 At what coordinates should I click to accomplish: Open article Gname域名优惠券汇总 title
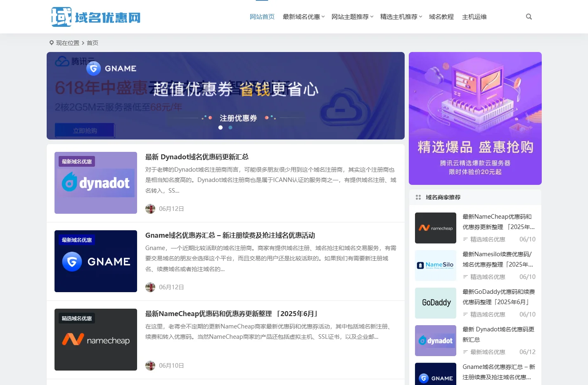point(230,235)
